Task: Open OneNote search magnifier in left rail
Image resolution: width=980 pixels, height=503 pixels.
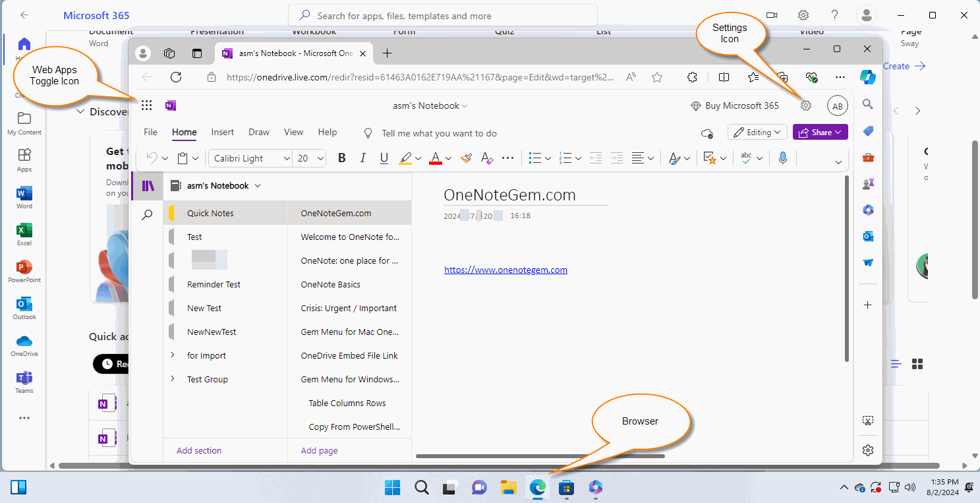Action: (x=148, y=215)
